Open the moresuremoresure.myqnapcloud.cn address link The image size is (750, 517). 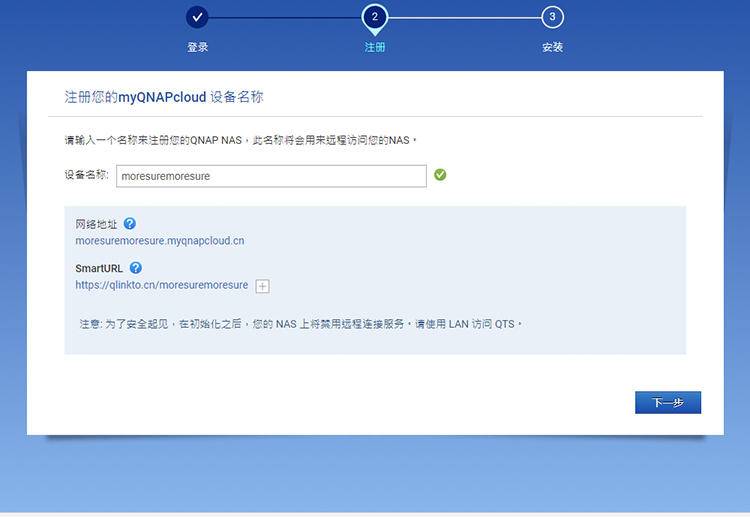click(160, 241)
